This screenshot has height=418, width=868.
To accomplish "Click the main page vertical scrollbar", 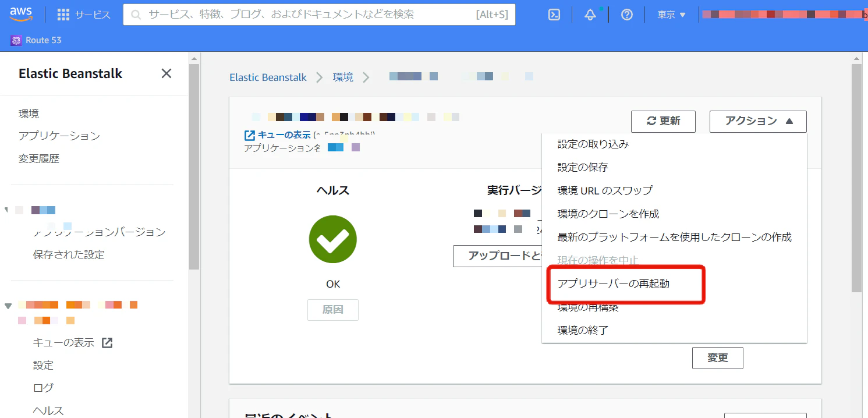I will (x=856, y=178).
